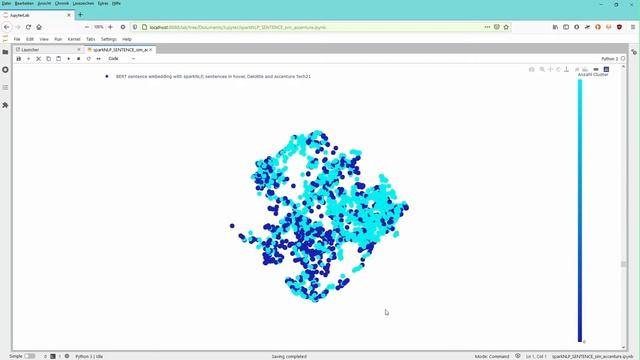Screen dimensions: 640x360
Task: Open the Firefox Datei menu
Action: (x=6, y=3)
